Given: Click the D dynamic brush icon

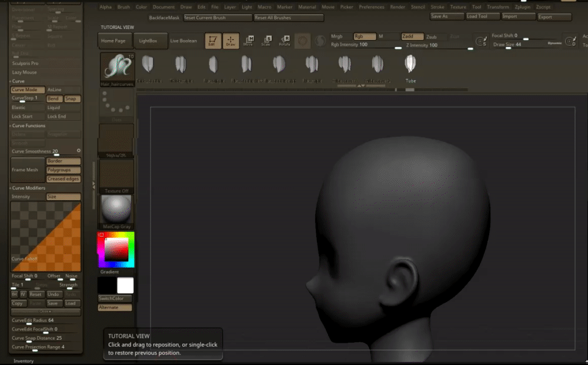Looking at the screenshot, I should pos(570,41).
